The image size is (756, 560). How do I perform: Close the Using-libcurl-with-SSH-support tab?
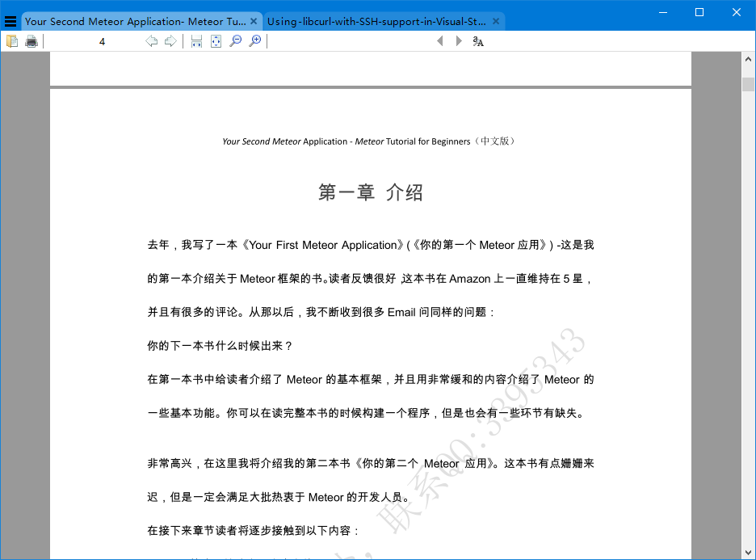point(496,21)
